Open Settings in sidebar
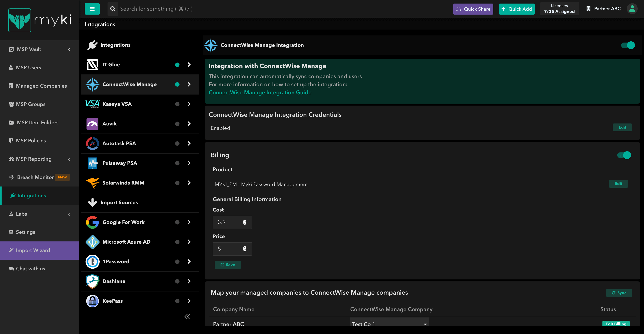644x334 pixels. point(40,232)
